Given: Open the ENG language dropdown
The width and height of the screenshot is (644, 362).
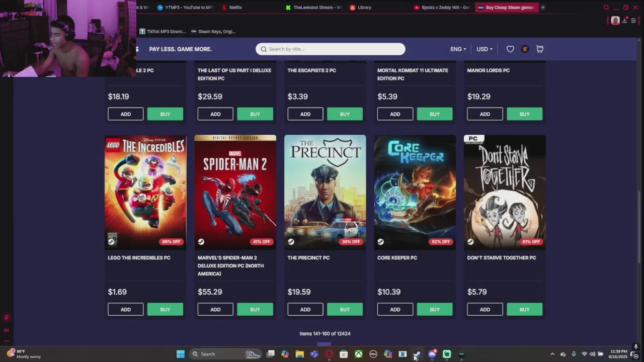Looking at the screenshot, I should tap(458, 49).
